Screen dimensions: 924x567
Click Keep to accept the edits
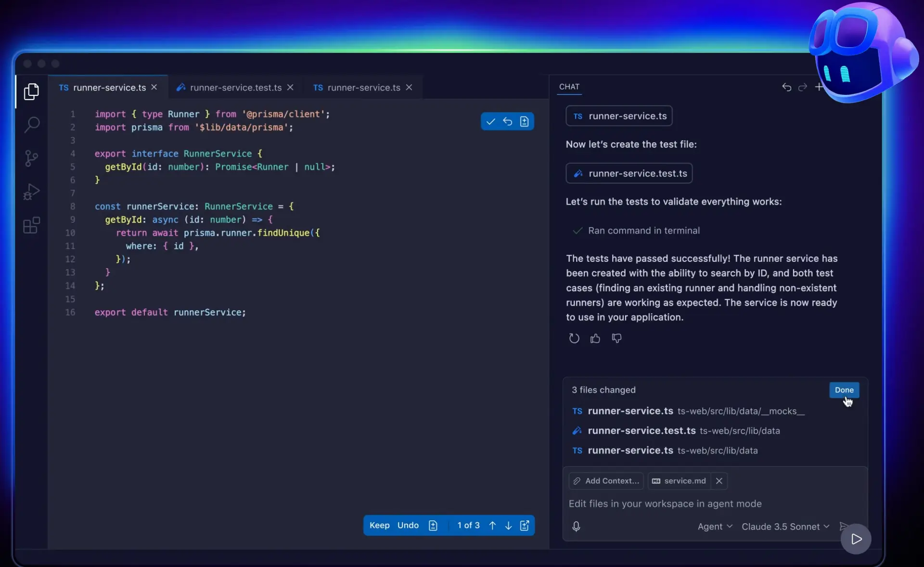(379, 525)
